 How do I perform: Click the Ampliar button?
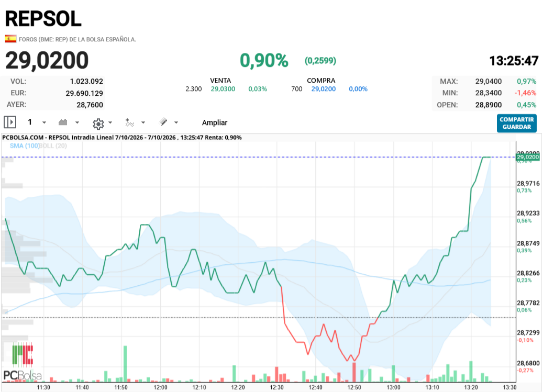pyautogui.click(x=215, y=122)
